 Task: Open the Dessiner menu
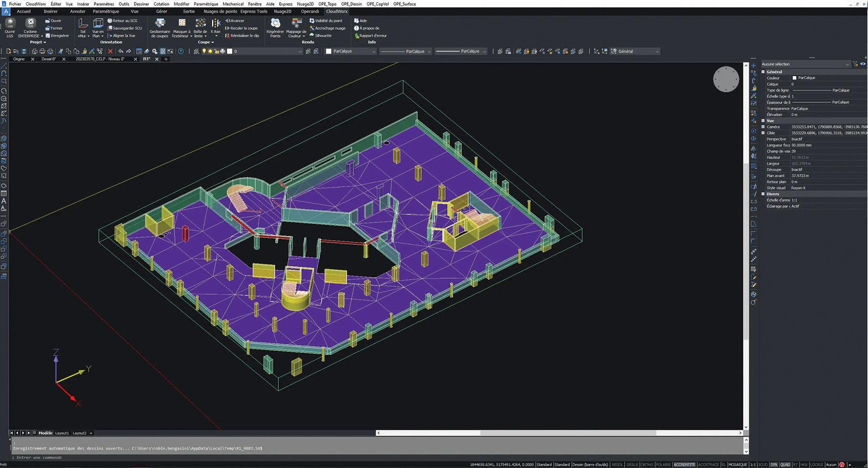141,4
